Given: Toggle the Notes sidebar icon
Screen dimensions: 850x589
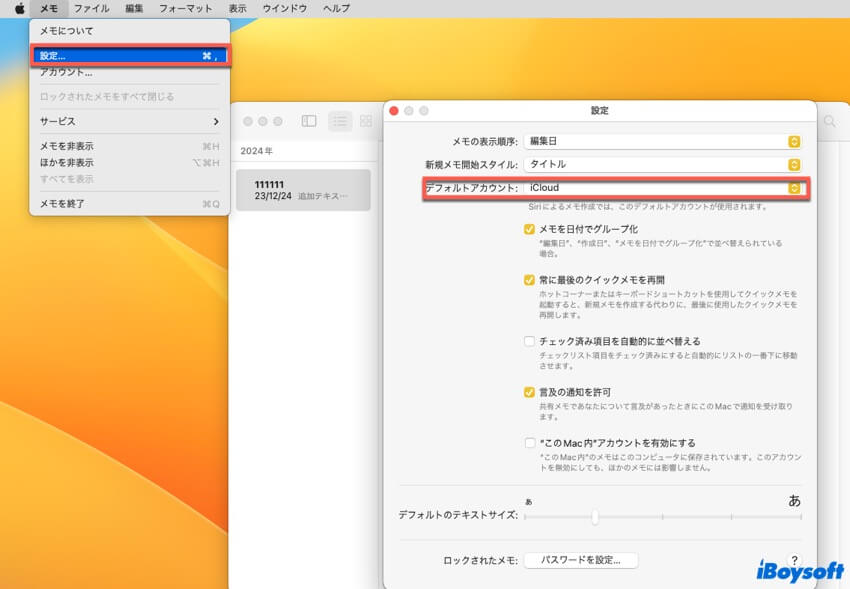Looking at the screenshot, I should (x=309, y=121).
